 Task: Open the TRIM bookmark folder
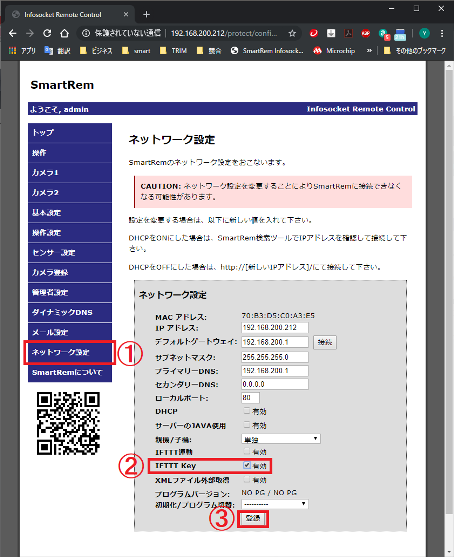tap(173, 51)
